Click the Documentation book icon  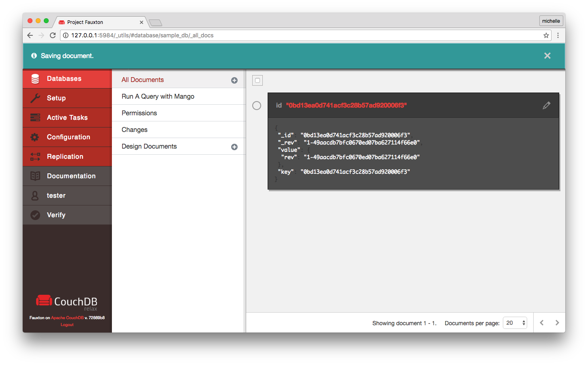coord(35,176)
